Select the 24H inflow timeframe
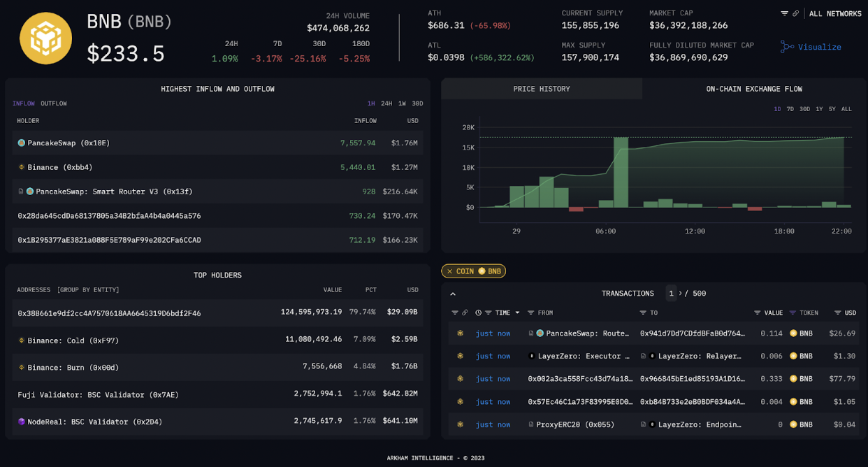 [x=386, y=103]
